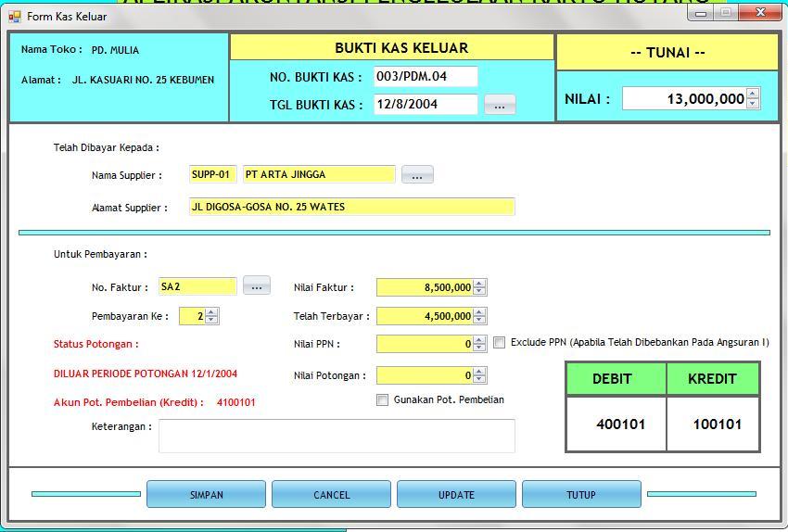Increase the NILAI value with up arrow
The height and width of the screenshot is (532, 788).
pyautogui.click(x=753, y=93)
